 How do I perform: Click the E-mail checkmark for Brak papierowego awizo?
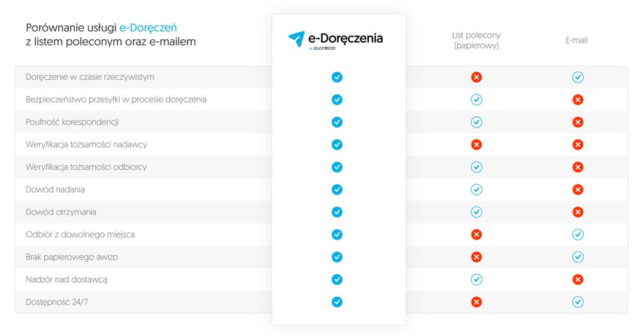[578, 257]
